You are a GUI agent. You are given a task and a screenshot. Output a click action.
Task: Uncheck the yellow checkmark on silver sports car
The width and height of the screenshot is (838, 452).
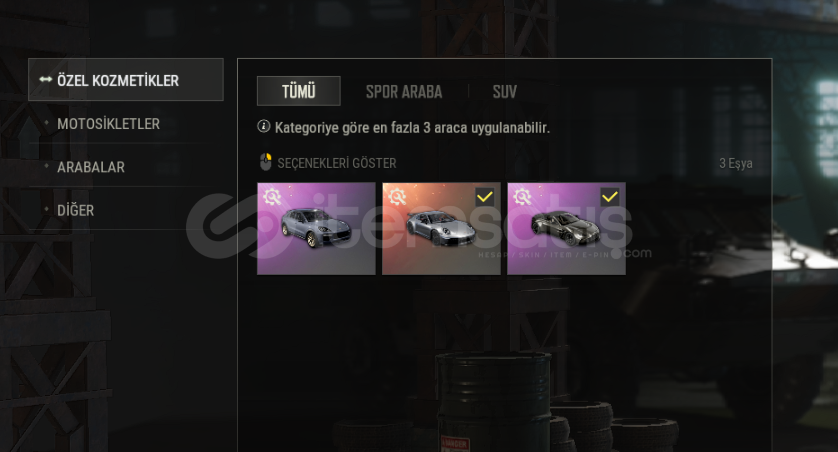click(x=485, y=197)
